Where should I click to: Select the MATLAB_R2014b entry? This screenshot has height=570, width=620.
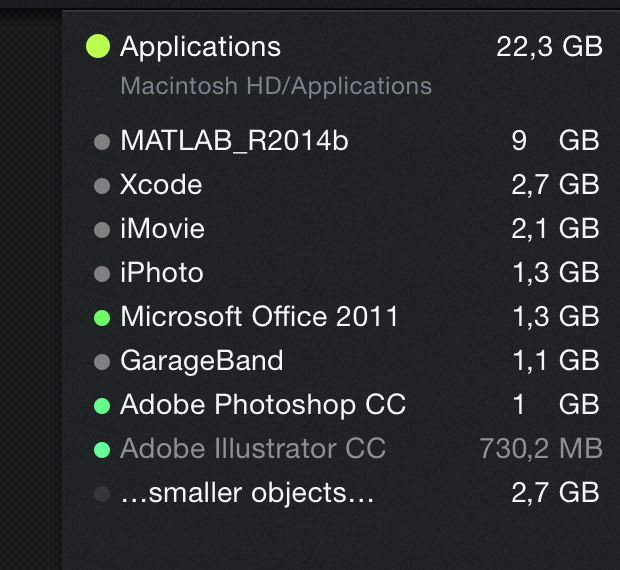click(234, 141)
